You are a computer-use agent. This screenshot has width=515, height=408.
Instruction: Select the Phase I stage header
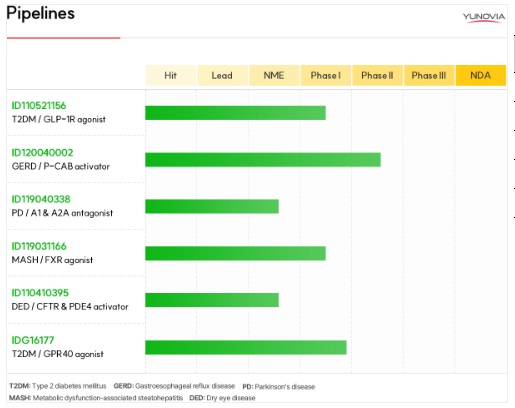pos(326,75)
